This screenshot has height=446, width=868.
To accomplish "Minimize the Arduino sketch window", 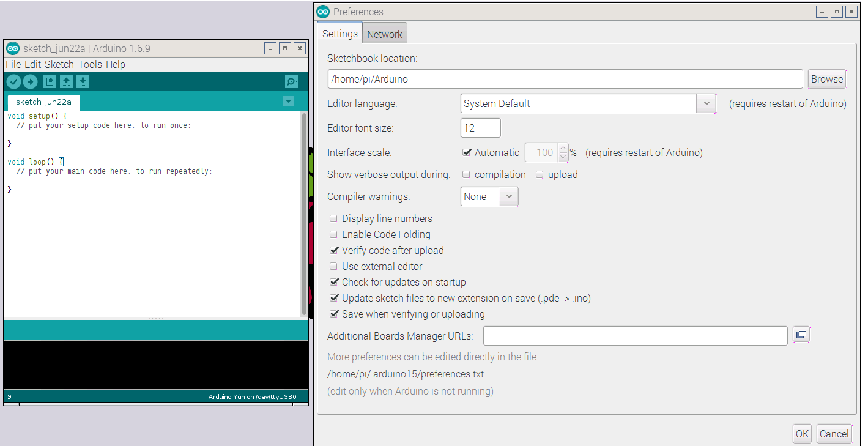I will 270,48.
